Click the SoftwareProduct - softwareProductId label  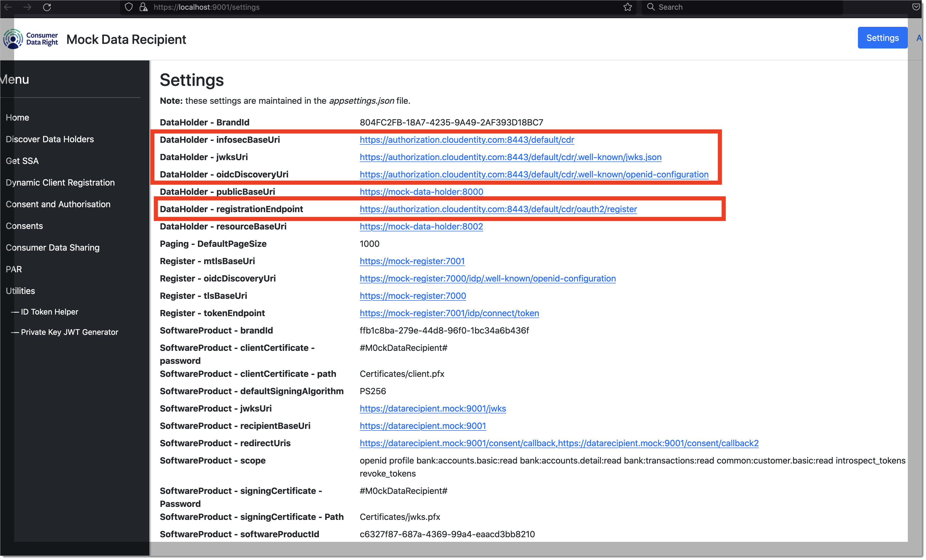coord(239,535)
